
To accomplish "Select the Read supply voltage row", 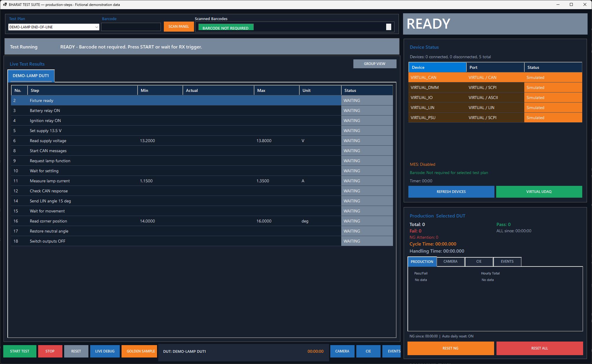I will pyautogui.click(x=202, y=141).
